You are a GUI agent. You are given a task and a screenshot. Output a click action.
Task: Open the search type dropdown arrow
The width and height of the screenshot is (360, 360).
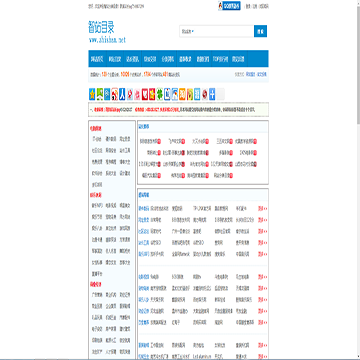[193, 32]
